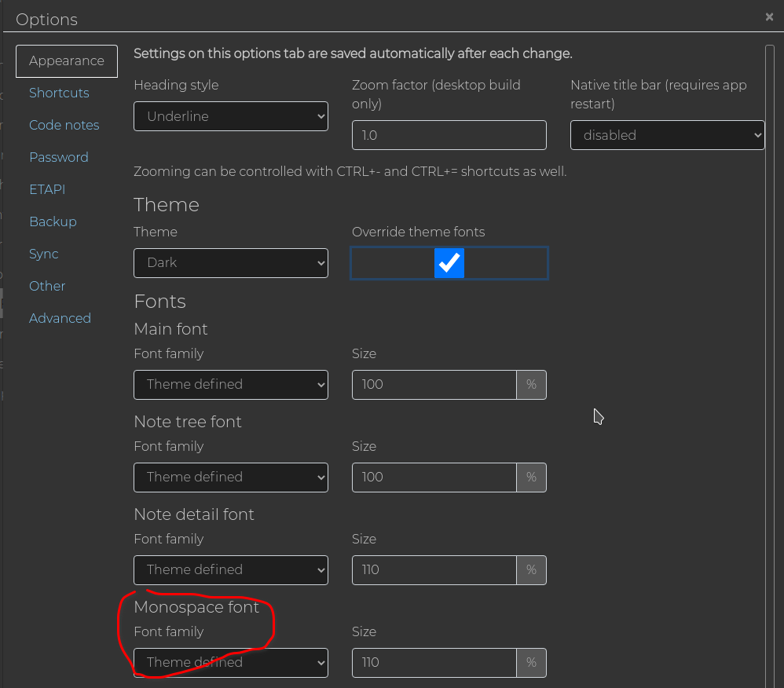Open Note tree font family dropdown
Viewport: 784px width, 688px height.
coord(231,478)
